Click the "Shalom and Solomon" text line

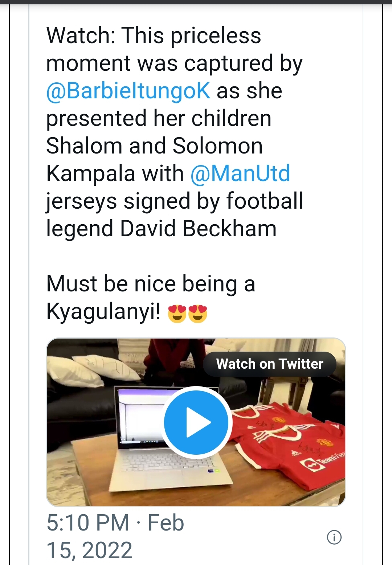(154, 146)
